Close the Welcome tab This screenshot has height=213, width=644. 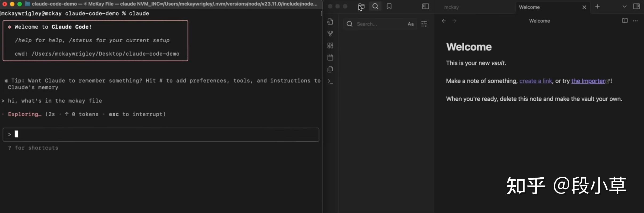tap(584, 7)
